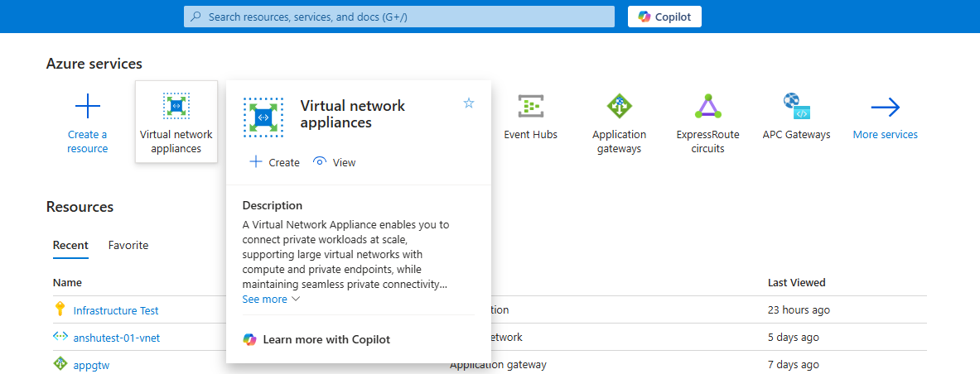Select the '5 days ago' cell
Image resolution: width=980 pixels, height=374 pixels.
coord(793,337)
